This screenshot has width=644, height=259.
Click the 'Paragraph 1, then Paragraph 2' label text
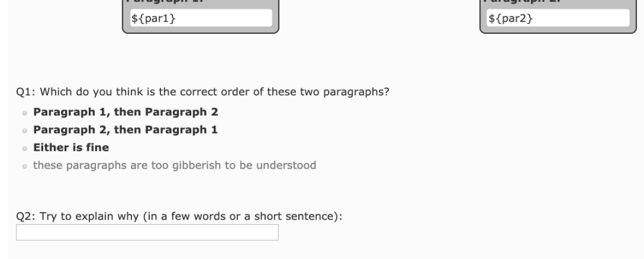click(x=125, y=112)
